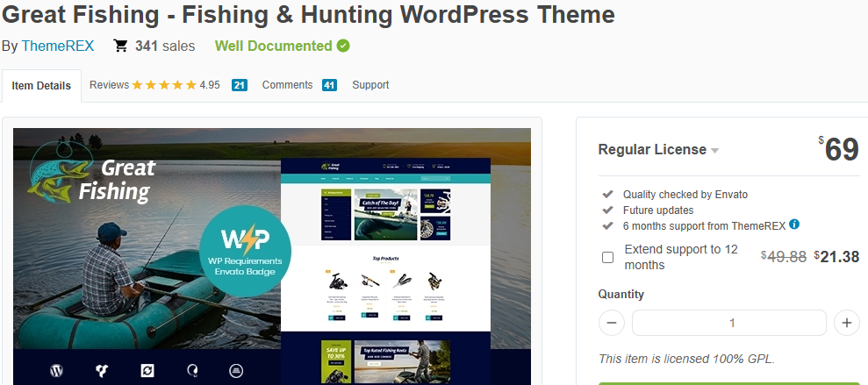The height and width of the screenshot is (385, 868).
Task: Click the WordPress icon in preview footer
Action: (56, 370)
